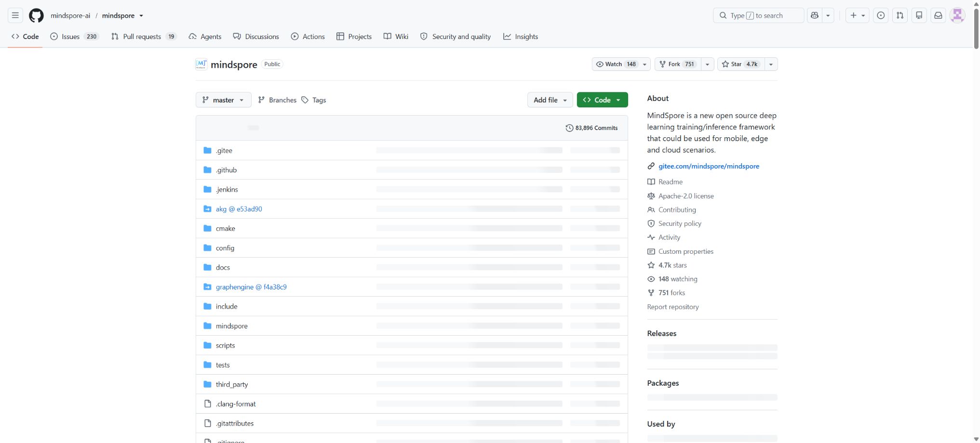Image resolution: width=980 pixels, height=443 pixels.
Task: Click the forks icon in About
Action: [x=651, y=293]
